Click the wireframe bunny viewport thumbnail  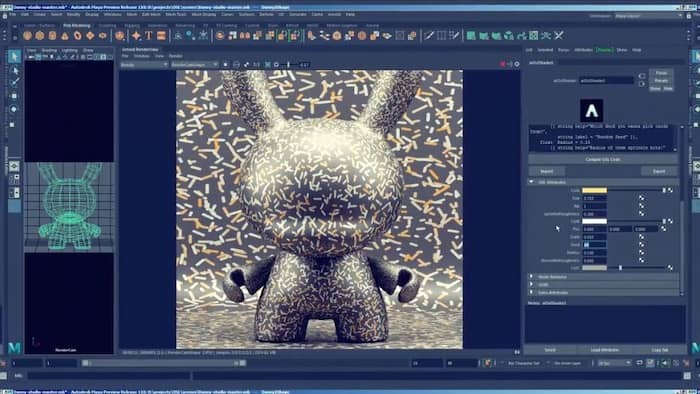[x=69, y=207]
